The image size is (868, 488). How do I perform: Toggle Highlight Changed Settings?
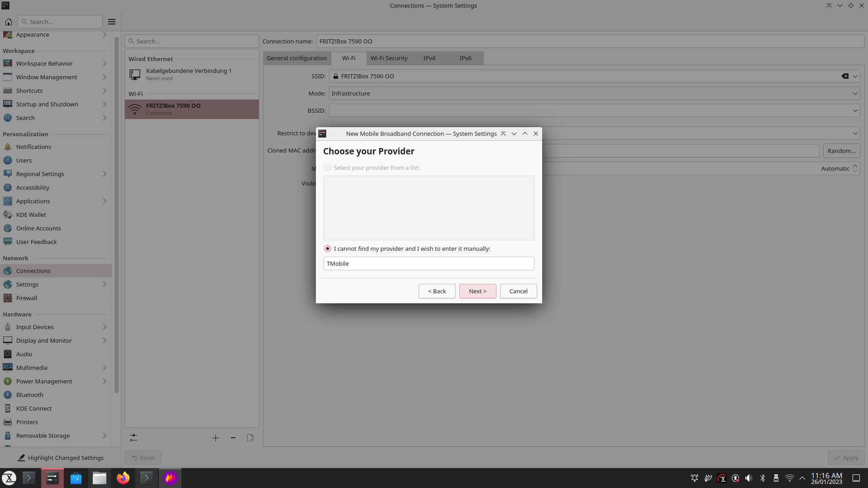(x=61, y=458)
